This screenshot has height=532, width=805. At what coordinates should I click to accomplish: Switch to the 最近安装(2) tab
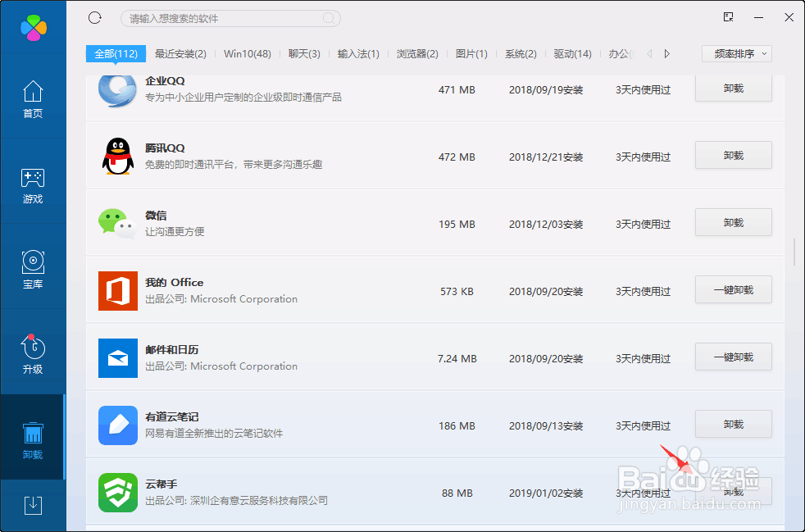click(x=180, y=53)
